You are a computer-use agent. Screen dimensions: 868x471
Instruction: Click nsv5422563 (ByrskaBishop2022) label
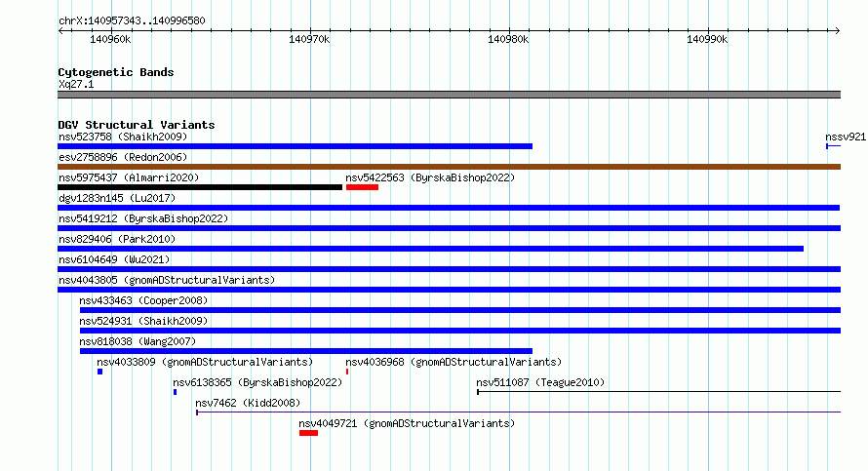[430, 177]
